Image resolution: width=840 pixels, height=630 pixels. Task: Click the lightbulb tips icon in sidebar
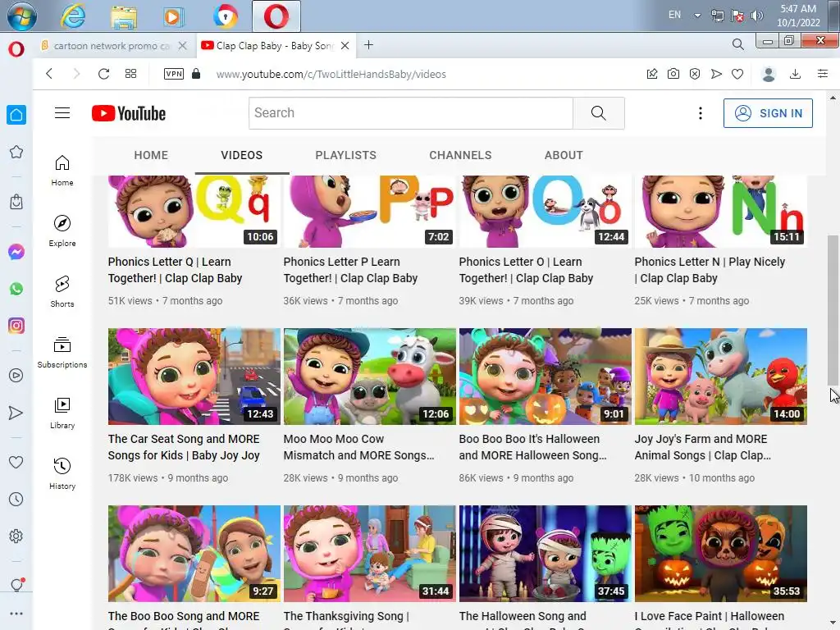point(16,585)
